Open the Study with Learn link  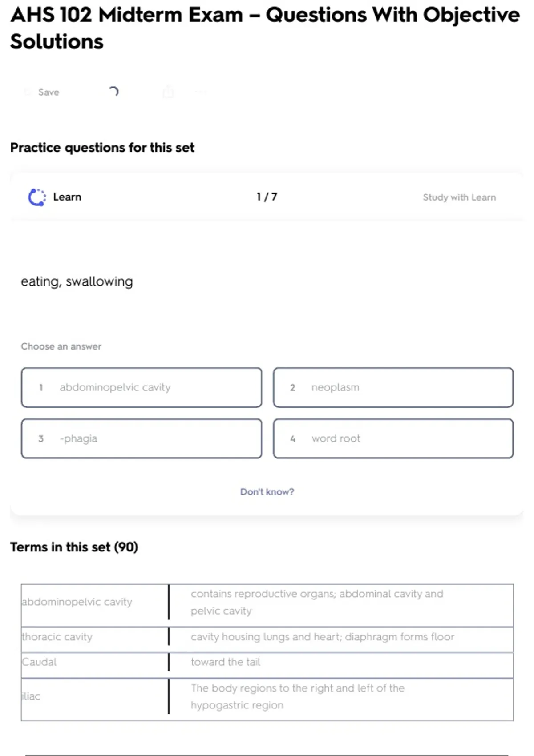point(459,197)
